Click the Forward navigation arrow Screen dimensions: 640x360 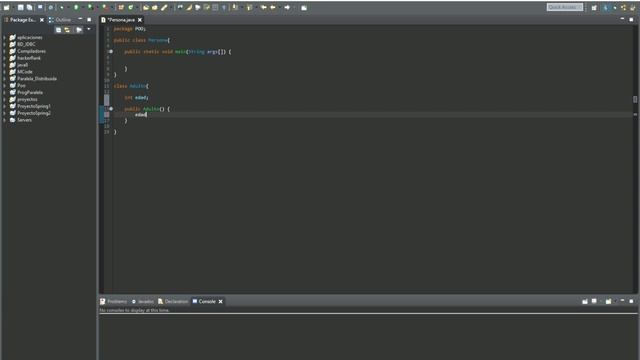pyautogui.click(x=287, y=7)
